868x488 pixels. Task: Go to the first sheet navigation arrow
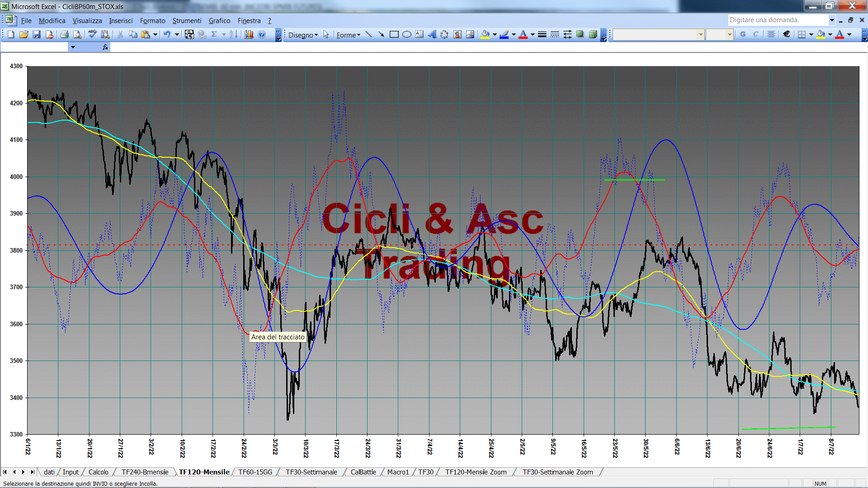pos(5,472)
